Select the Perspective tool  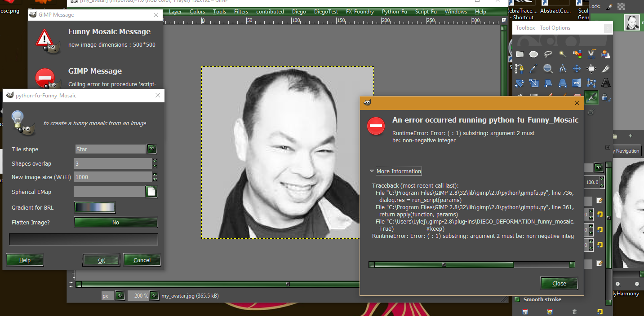[x=562, y=83]
